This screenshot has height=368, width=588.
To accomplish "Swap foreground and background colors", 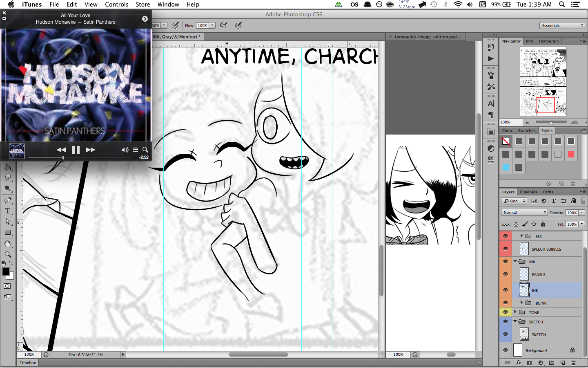I will pyautogui.click(x=11, y=263).
